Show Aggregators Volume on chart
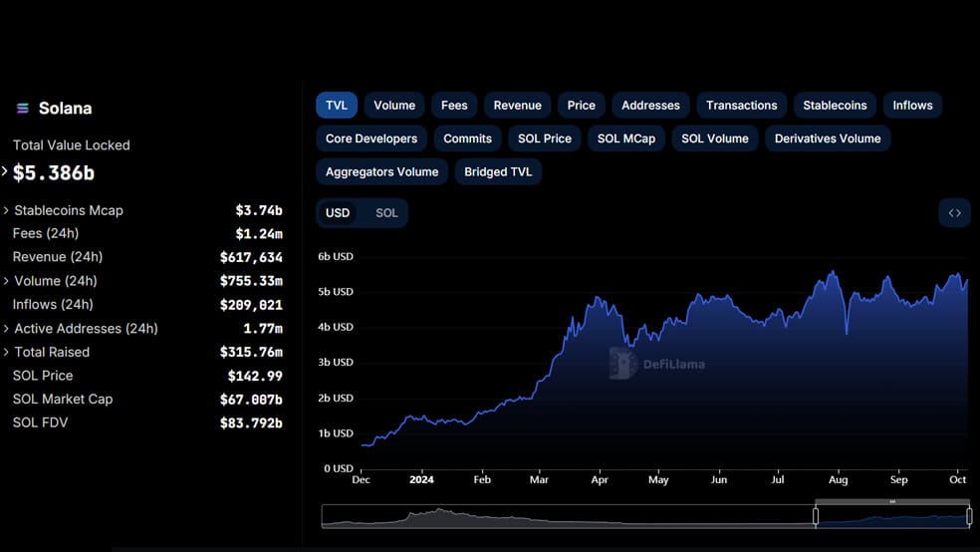The height and width of the screenshot is (552, 980). pyautogui.click(x=381, y=172)
